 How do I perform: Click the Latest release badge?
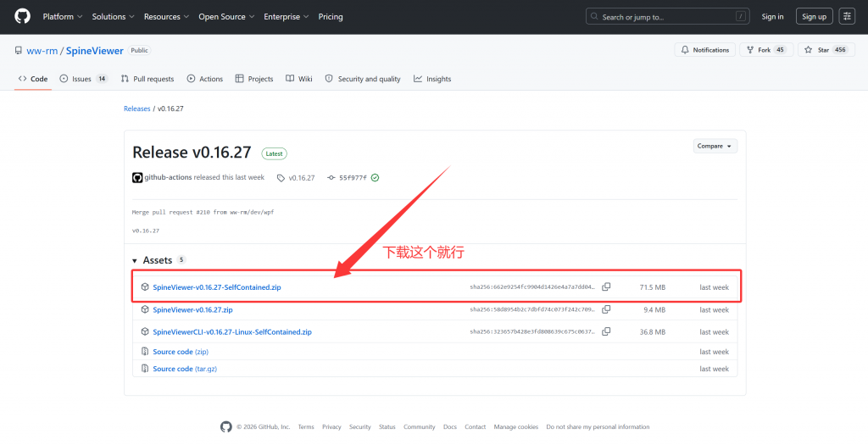click(x=274, y=154)
